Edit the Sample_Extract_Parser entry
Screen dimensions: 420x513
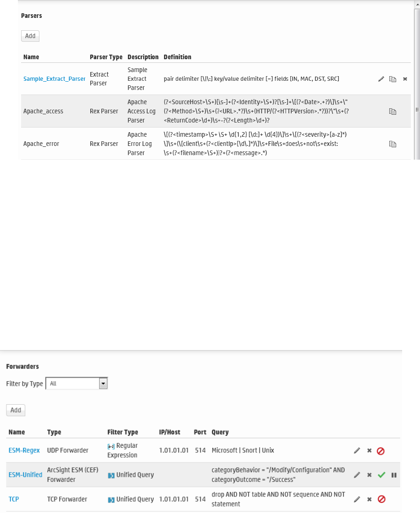click(x=381, y=79)
